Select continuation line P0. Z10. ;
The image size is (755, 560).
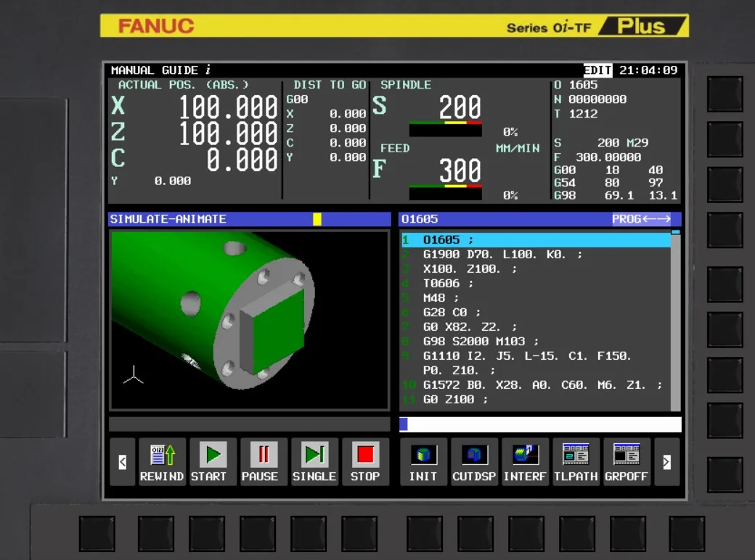point(536,371)
